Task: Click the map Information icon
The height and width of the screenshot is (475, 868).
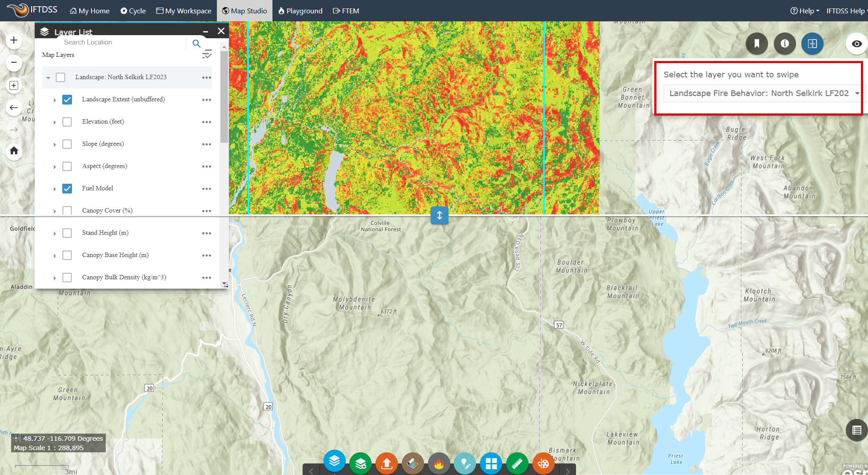Action: coord(784,44)
